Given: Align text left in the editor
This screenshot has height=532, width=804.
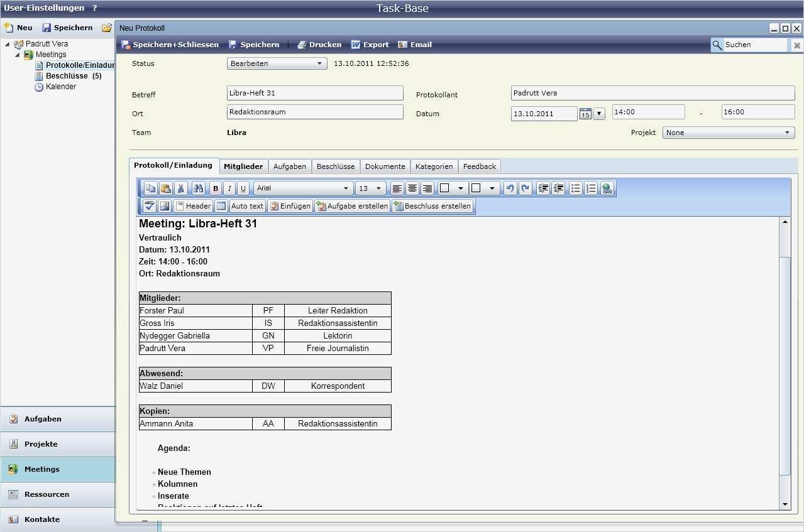Looking at the screenshot, I should (397, 188).
